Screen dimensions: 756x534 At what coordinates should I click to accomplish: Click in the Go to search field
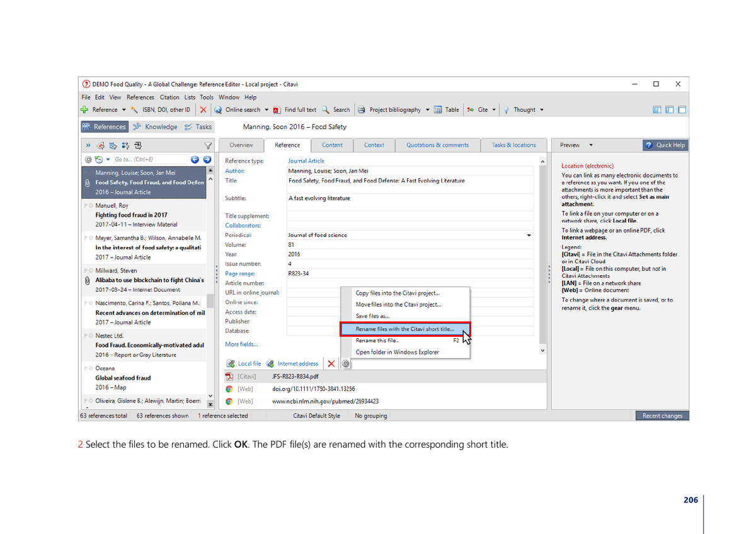tap(151, 159)
